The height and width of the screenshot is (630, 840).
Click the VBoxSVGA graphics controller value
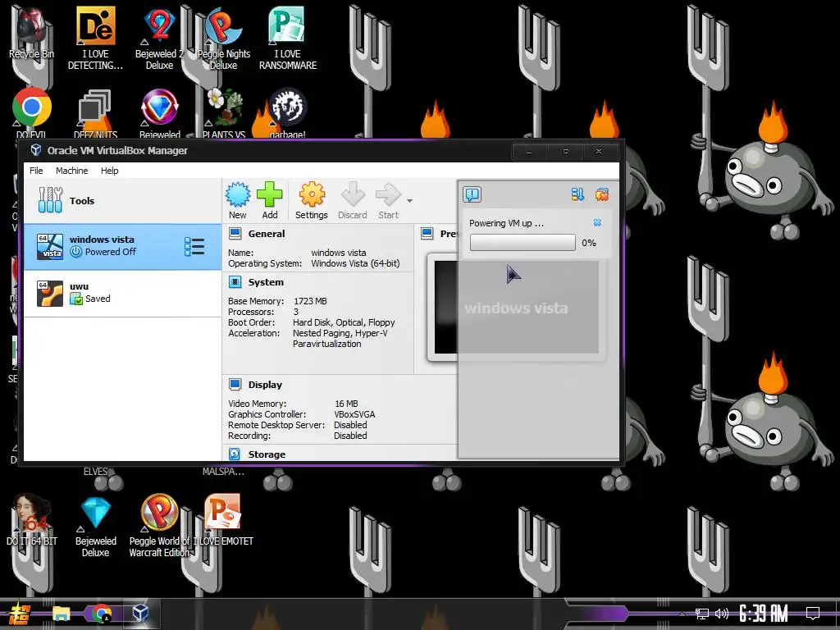pyautogui.click(x=354, y=414)
